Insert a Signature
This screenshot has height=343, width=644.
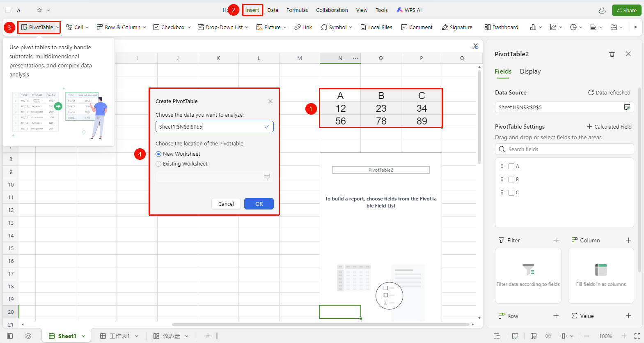[x=457, y=27]
